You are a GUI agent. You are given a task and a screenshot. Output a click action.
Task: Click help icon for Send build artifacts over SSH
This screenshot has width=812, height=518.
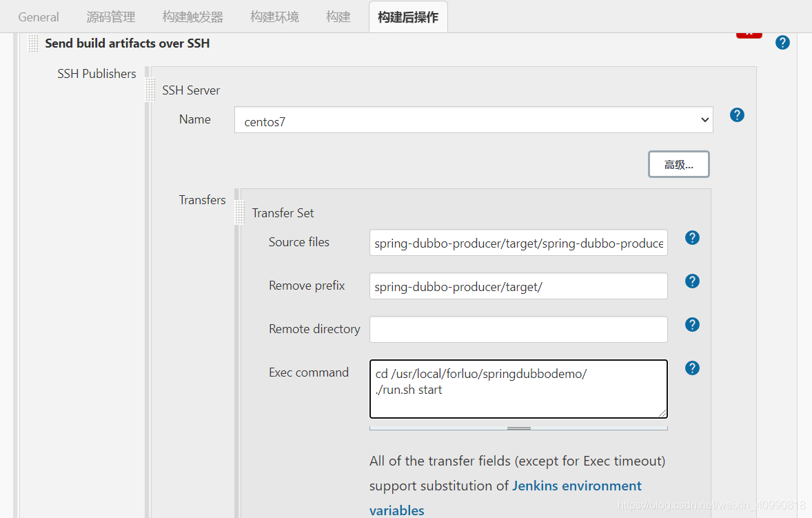click(x=782, y=43)
